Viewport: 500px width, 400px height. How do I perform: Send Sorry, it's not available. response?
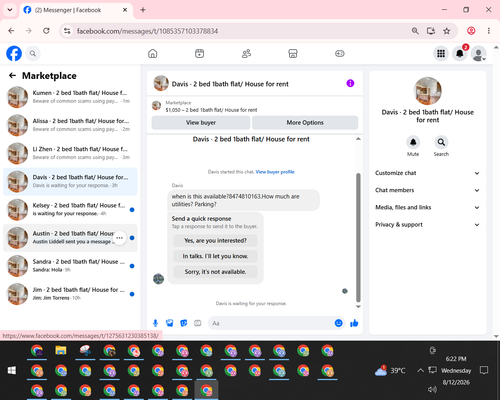pos(215,272)
